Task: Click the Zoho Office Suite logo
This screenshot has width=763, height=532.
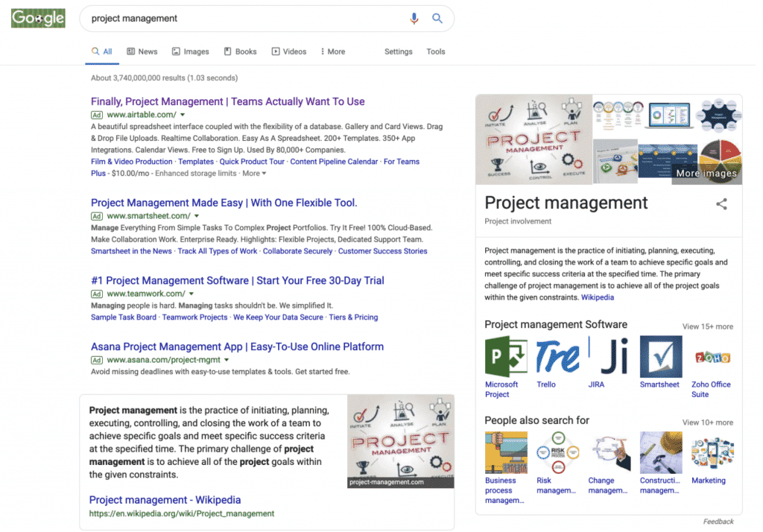Action: pos(711,359)
